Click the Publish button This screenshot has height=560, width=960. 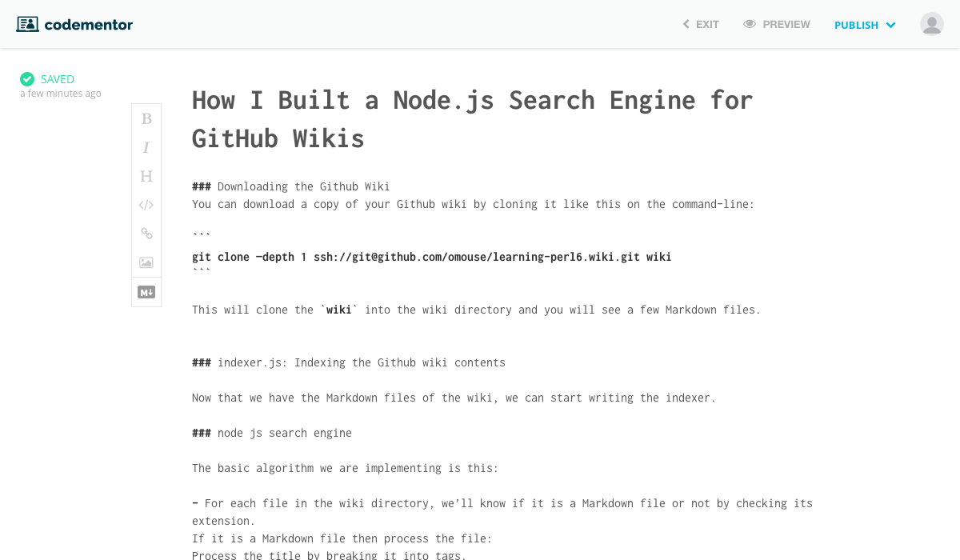856,25
